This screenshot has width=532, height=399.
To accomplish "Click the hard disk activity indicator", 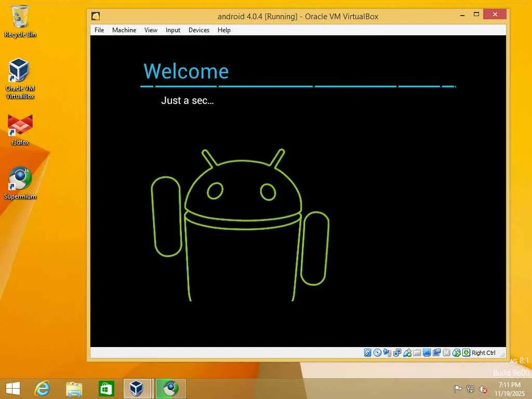I will pos(367,353).
